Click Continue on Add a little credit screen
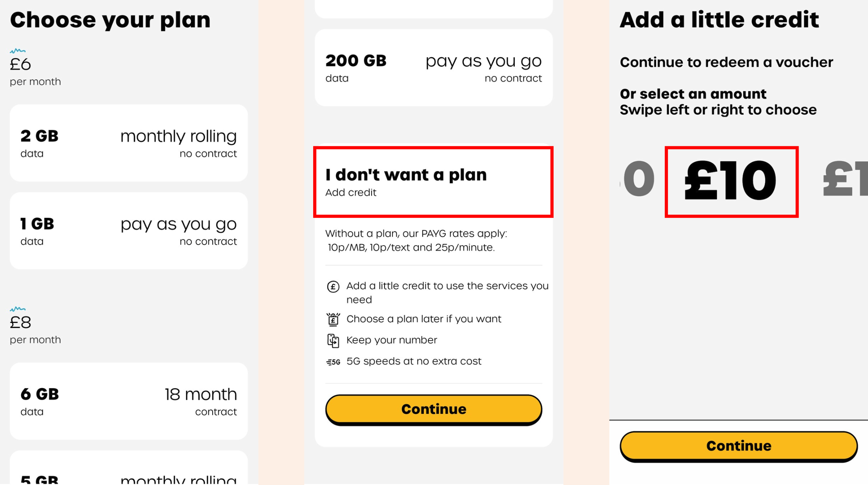868x485 pixels. (x=739, y=446)
